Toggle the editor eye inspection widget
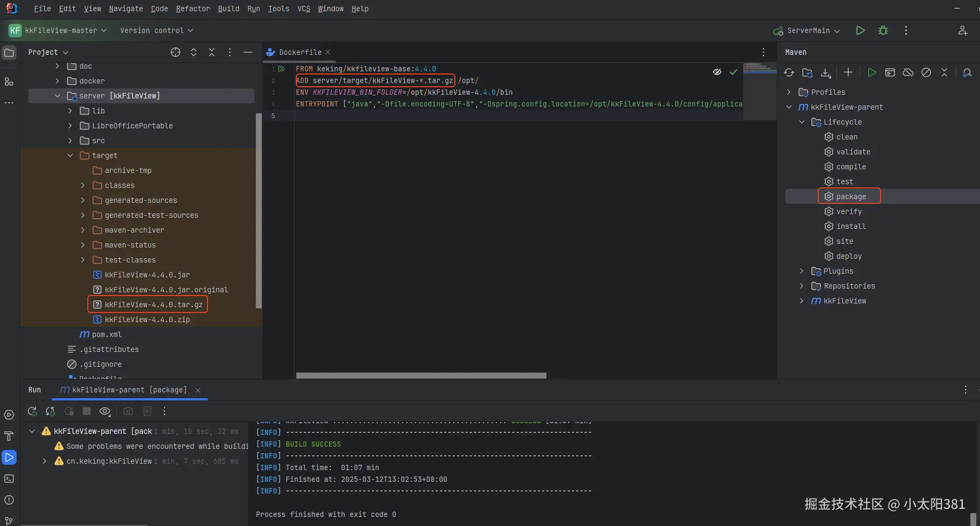This screenshot has height=526, width=980. pos(717,72)
